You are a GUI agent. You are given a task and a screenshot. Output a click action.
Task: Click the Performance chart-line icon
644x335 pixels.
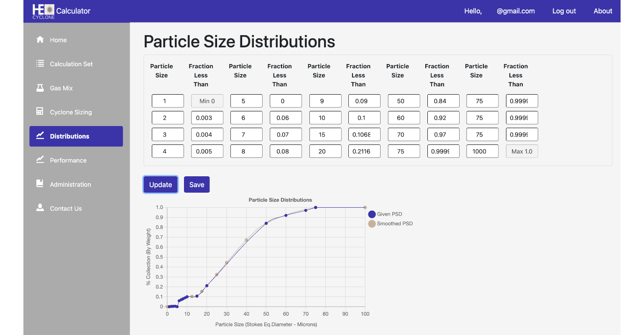[40, 160]
